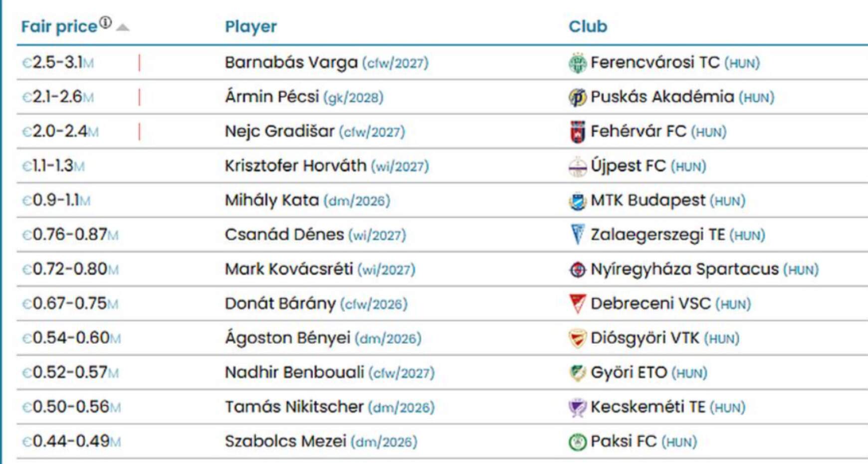Click the €0.44-0.49M fair price cell
This screenshot has height=464, width=868.
71,441
